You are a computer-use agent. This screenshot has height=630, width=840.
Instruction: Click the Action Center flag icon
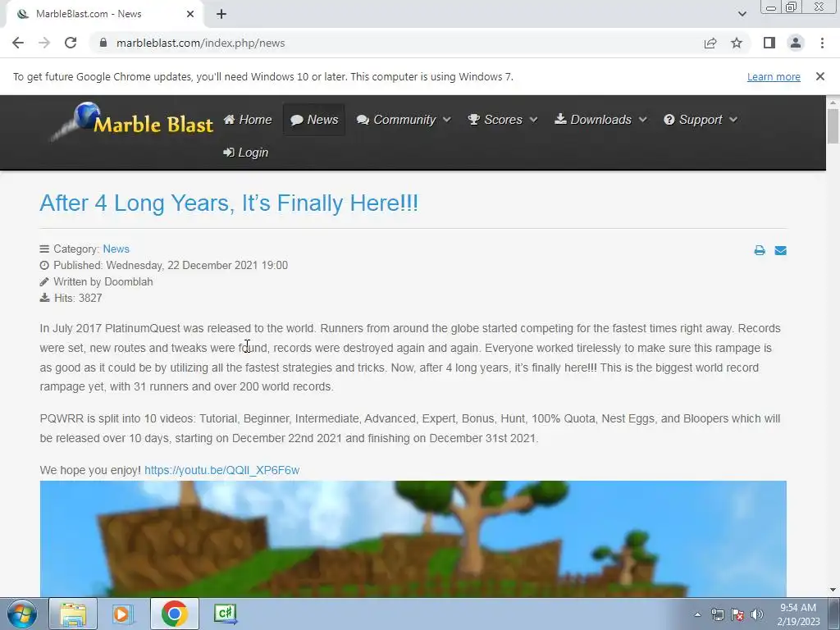point(737,614)
